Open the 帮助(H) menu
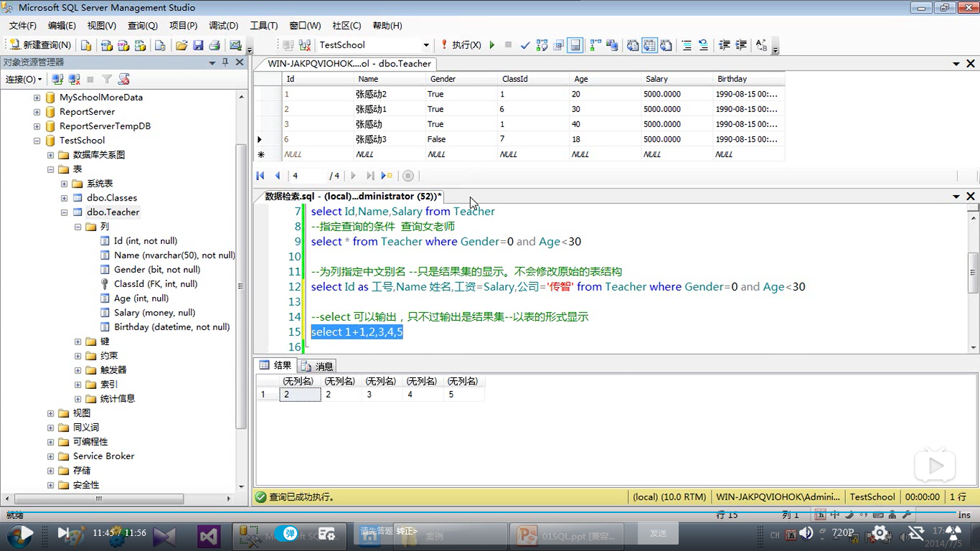Image resolution: width=980 pixels, height=551 pixels. coord(387,25)
